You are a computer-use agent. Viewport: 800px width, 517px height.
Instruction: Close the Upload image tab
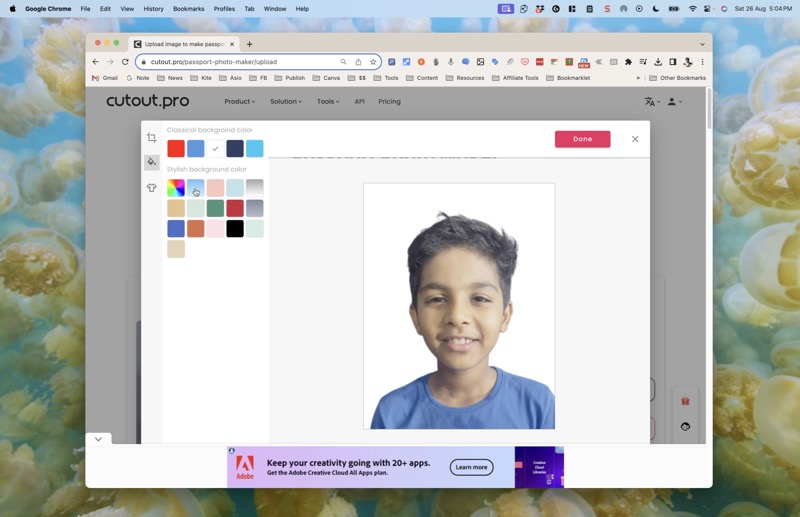(232, 44)
